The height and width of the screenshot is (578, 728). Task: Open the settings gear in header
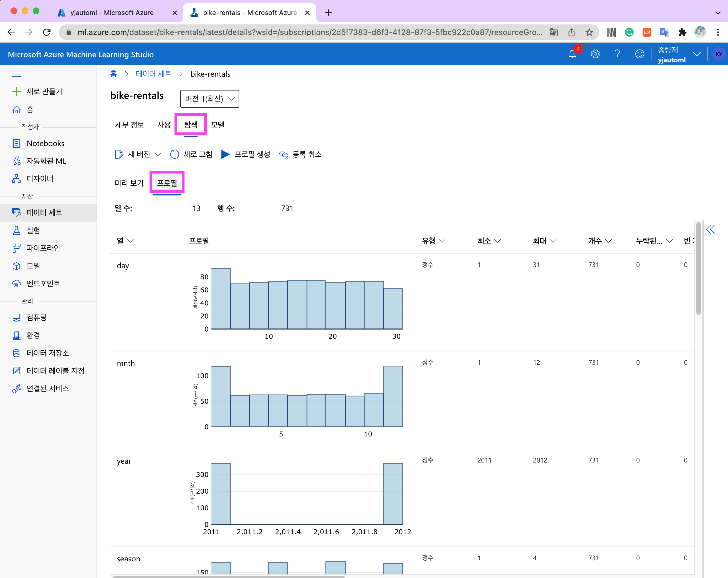[595, 54]
